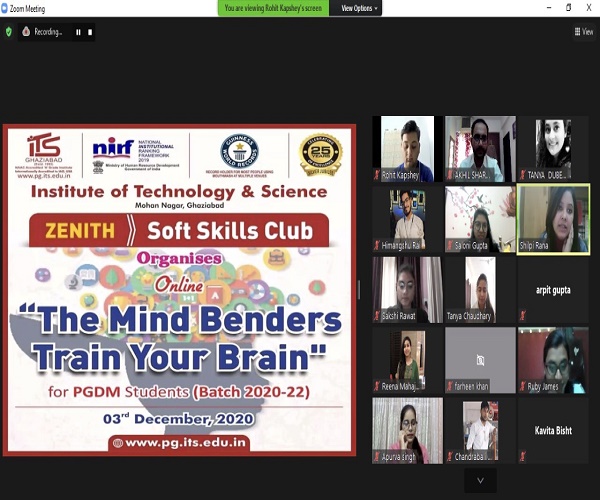Image resolution: width=600 pixels, height=500 pixels.
Task: Select Shilpi Rana's highlighted video tile
Action: tap(553, 219)
